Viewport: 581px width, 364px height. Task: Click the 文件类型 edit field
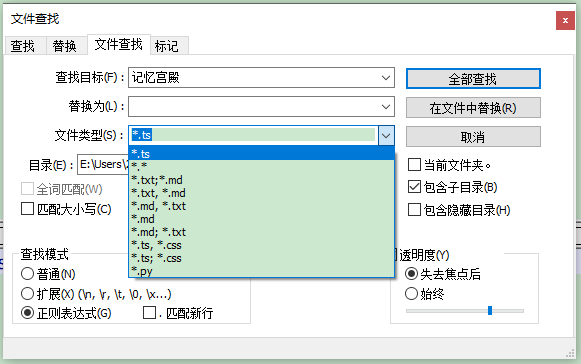253,135
